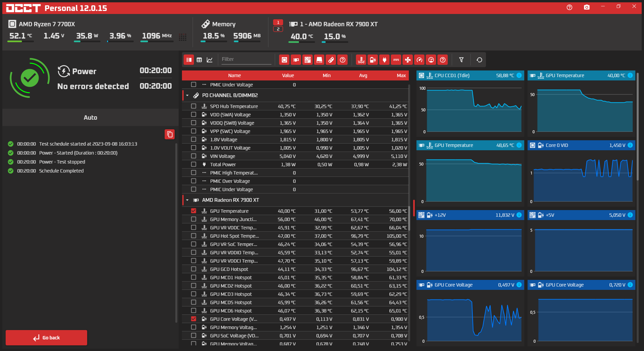Switch to the graph view tab
Image resolution: width=644 pixels, height=351 pixels.
tap(210, 60)
